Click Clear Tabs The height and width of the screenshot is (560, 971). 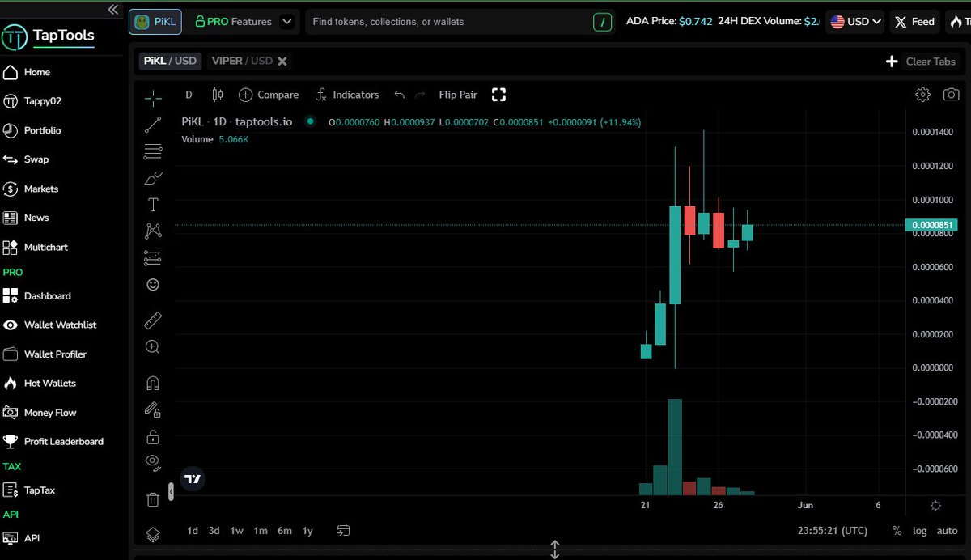pos(931,62)
